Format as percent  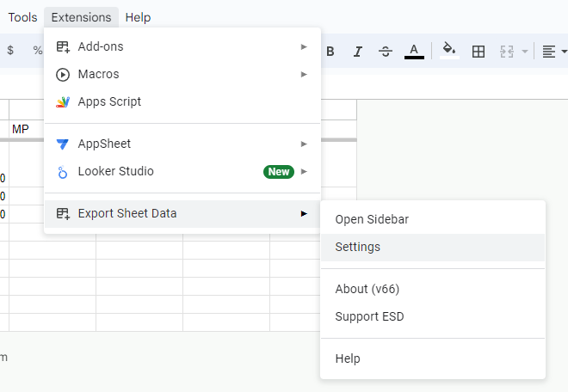coord(38,50)
